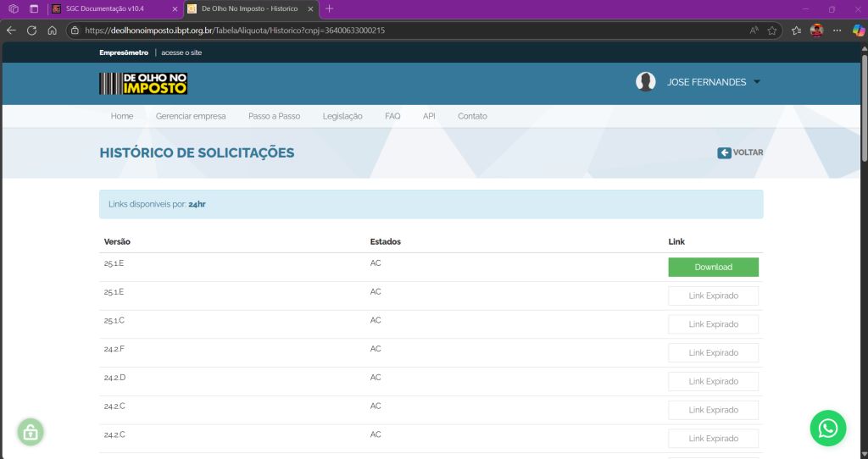This screenshot has height=459, width=868.
Task: Add page to favorites star icon
Action: coord(771,30)
